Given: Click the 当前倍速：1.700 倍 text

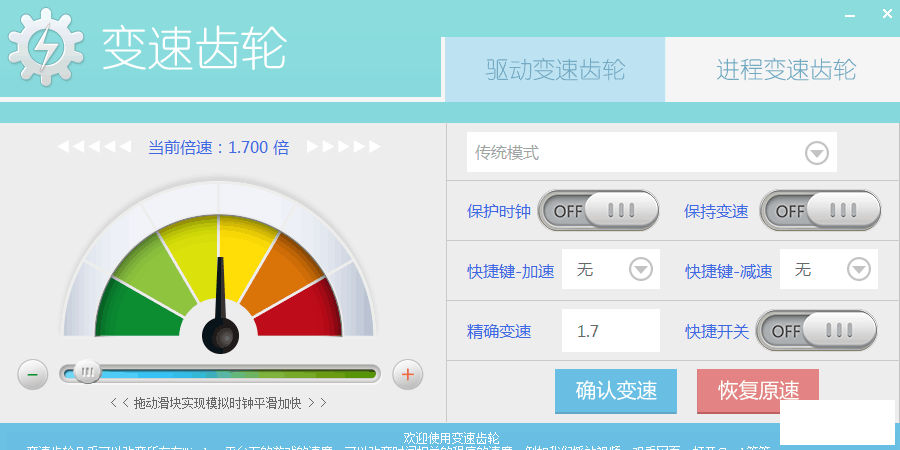Looking at the screenshot, I should [219, 148].
